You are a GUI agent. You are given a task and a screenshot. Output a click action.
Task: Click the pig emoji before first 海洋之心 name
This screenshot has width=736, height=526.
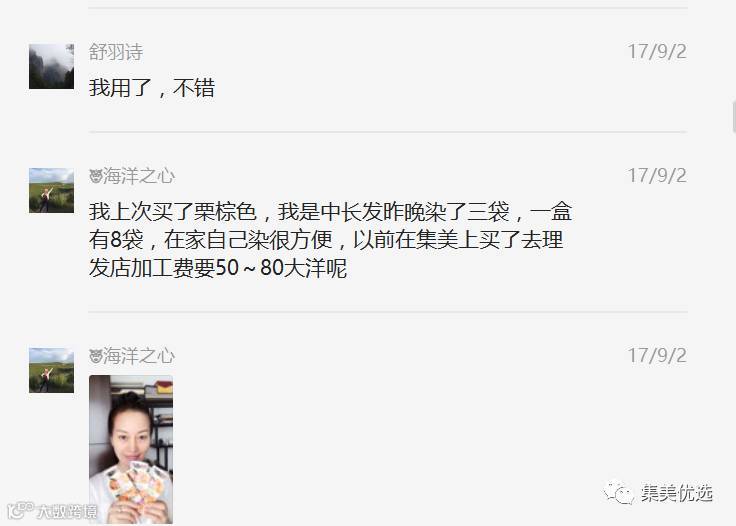(96, 176)
